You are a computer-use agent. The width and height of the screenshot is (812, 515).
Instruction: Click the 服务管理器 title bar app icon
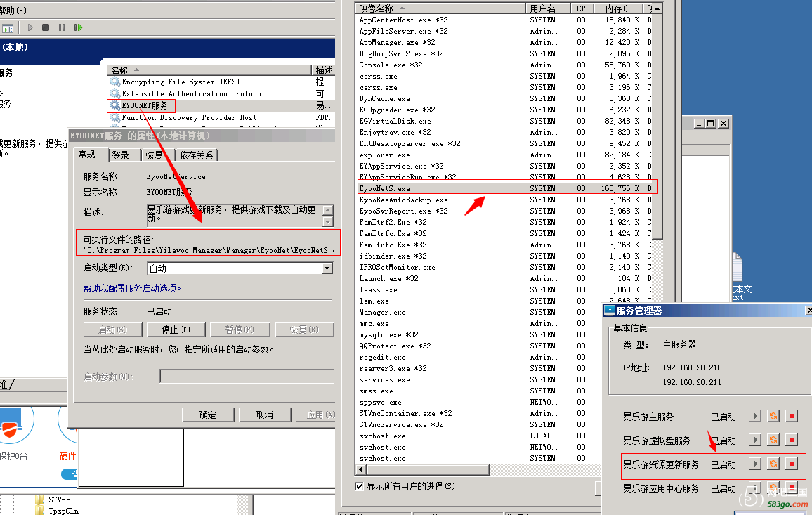pos(610,311)
